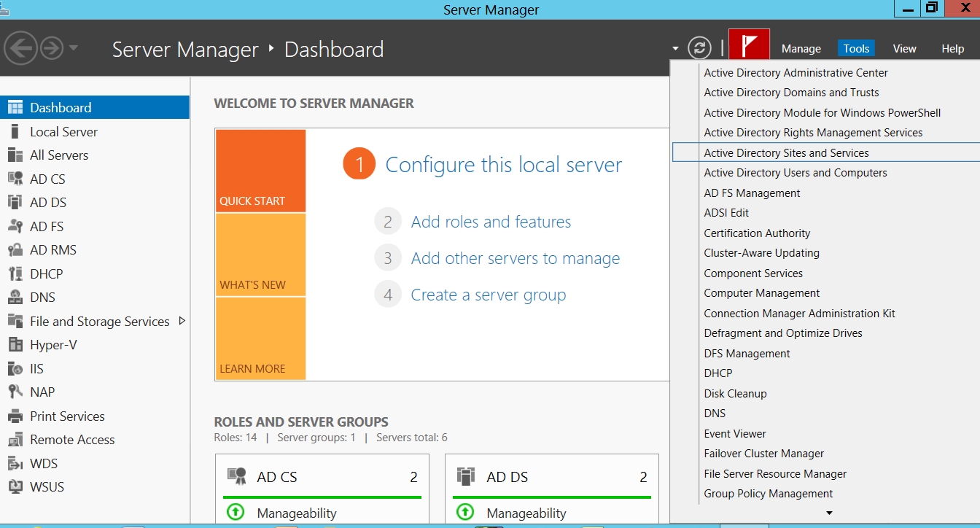Viewport: 980px width, 528px height.
Task: Open Manageability in AD CS tile
Action: point(297,513)
